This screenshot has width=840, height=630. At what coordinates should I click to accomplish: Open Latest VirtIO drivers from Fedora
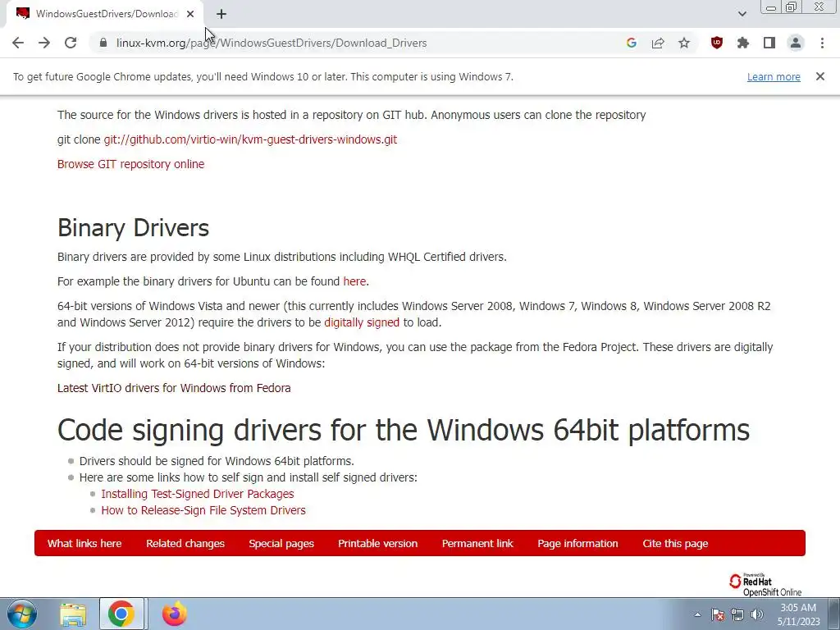click(174, 388)
